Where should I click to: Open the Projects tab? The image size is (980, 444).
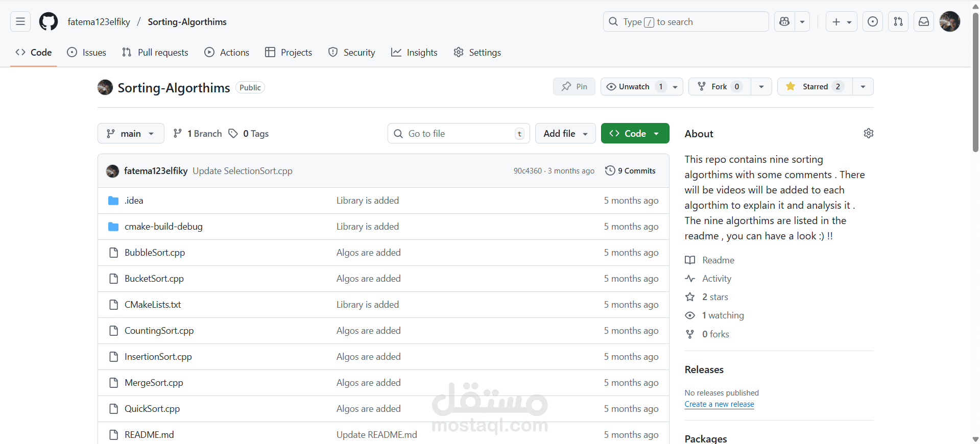point(289,53)
